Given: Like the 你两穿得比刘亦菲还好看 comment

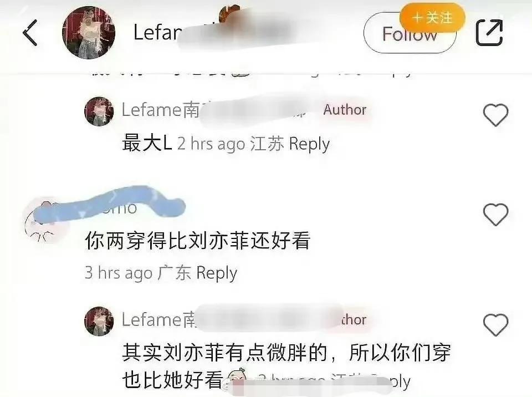Looking at the screenshot, I should (495, 214).
